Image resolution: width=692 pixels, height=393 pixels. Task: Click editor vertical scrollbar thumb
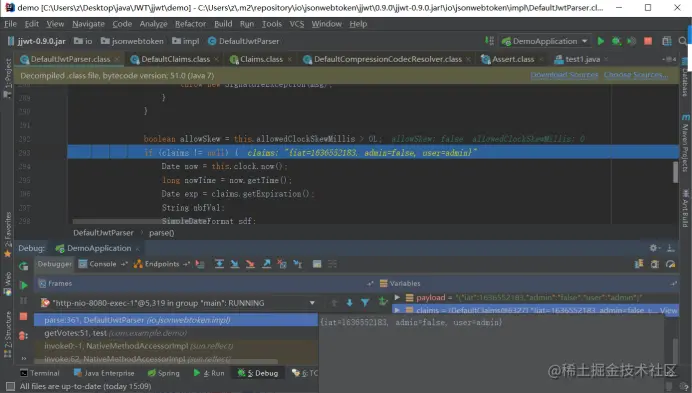675,172
